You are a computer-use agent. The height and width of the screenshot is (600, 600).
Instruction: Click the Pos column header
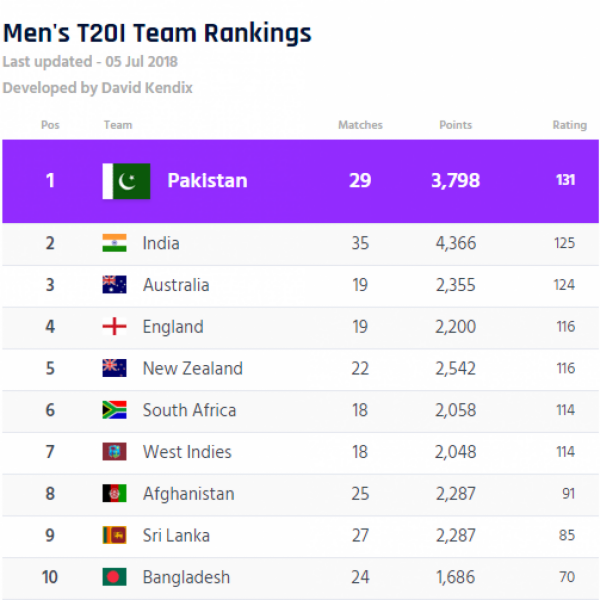(x=50, y=125)
